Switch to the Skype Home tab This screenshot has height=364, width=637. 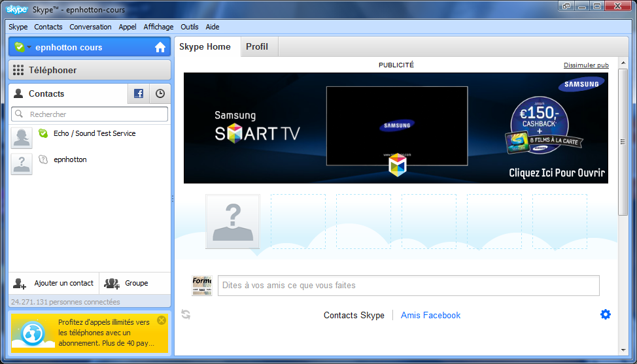[x=207, y=46]
